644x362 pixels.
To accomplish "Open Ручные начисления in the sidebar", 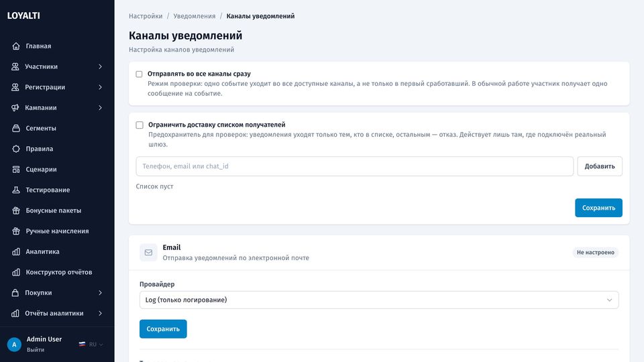I will click(x=57, y=231).
